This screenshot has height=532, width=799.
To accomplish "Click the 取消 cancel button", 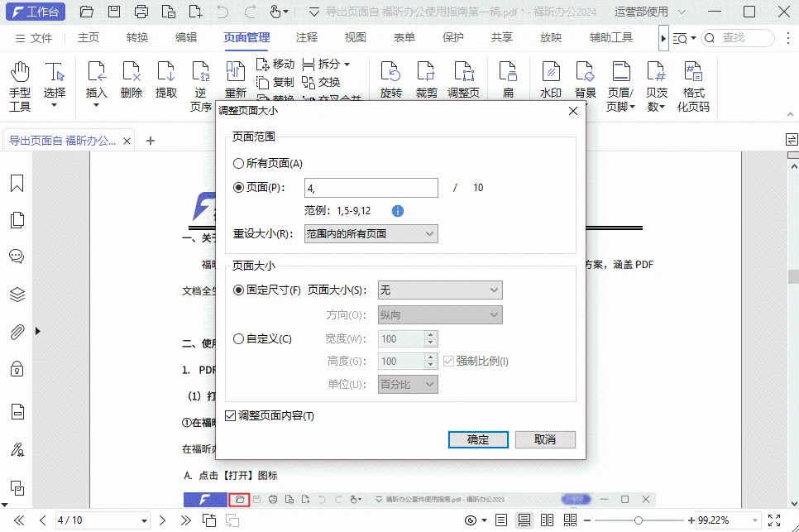I will (545, 439).
